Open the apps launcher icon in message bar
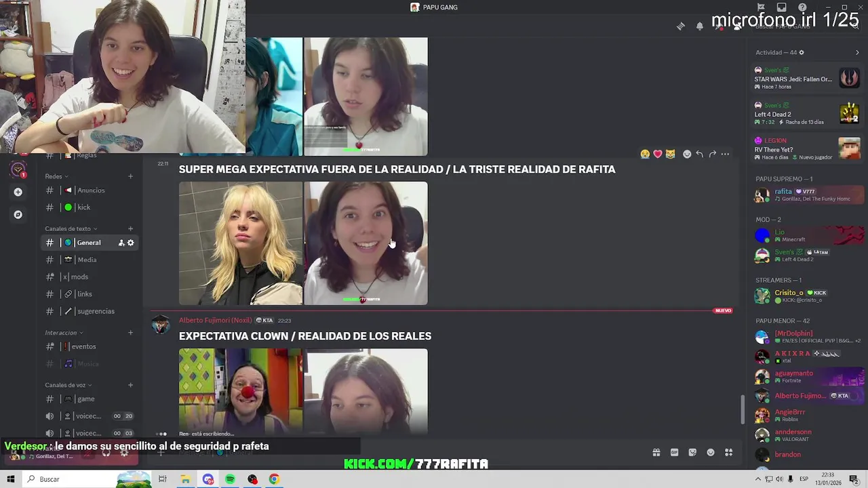The height and width of the screenshot is (488, 868). click(728, 452)
